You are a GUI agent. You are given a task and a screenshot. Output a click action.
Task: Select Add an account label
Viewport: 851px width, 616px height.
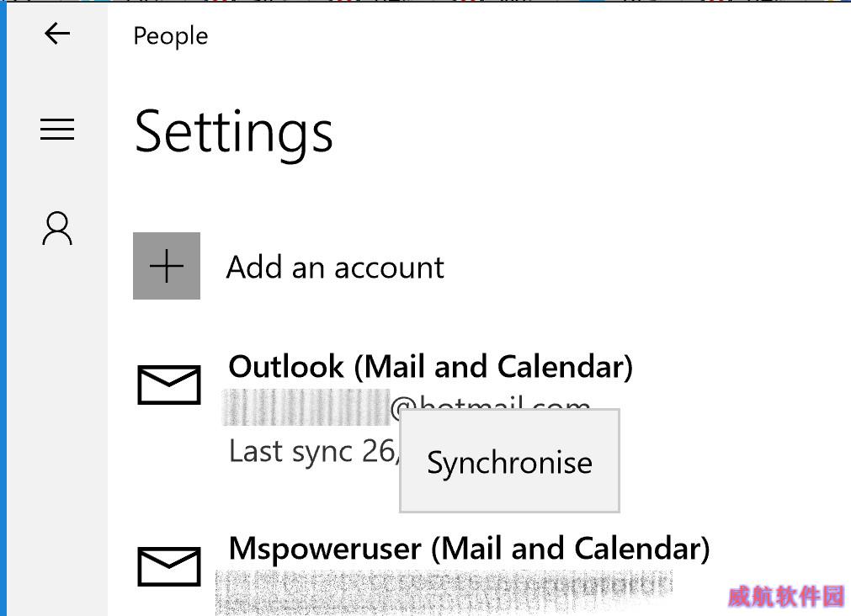tap(335, 267)
